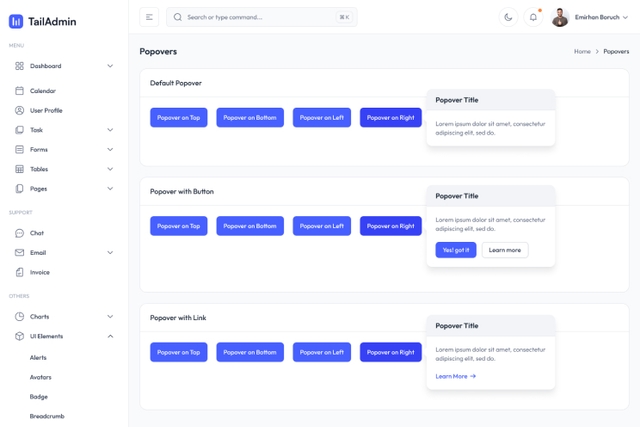Click the Invoice icon in sidebar
The width and height of the screenshot is (640, 427).
[x=19, y=272]
